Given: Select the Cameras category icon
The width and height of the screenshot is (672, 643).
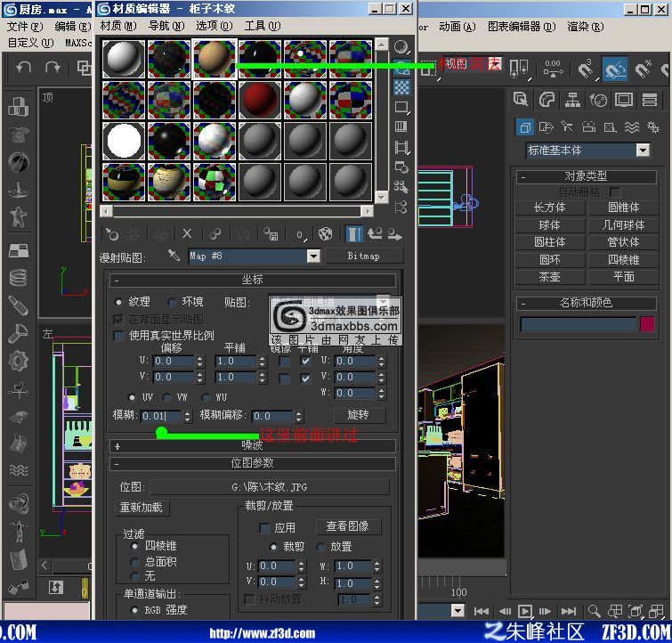Looking at the screenshot, I should coord(588,127).
